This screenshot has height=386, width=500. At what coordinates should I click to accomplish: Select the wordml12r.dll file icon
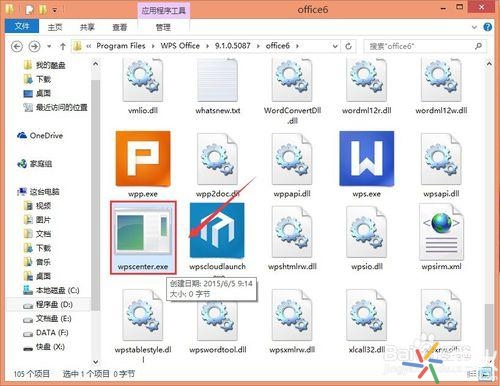(367, 80)
